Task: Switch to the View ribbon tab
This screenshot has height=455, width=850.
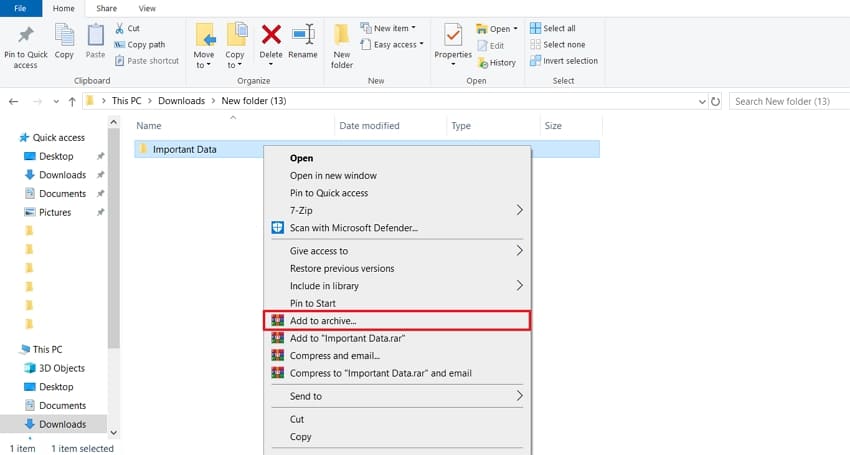Action: coord(147,8)
